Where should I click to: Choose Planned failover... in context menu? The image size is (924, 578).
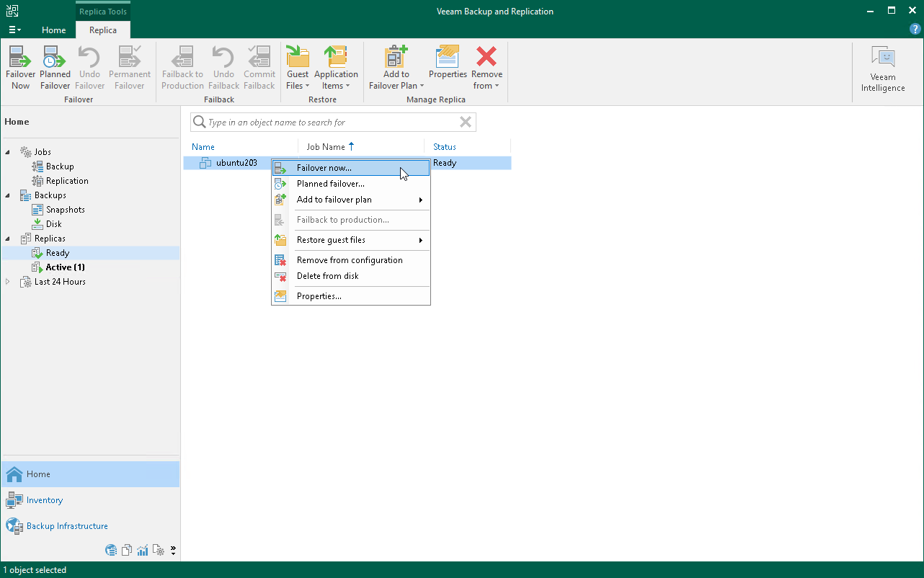coord(351,184)
